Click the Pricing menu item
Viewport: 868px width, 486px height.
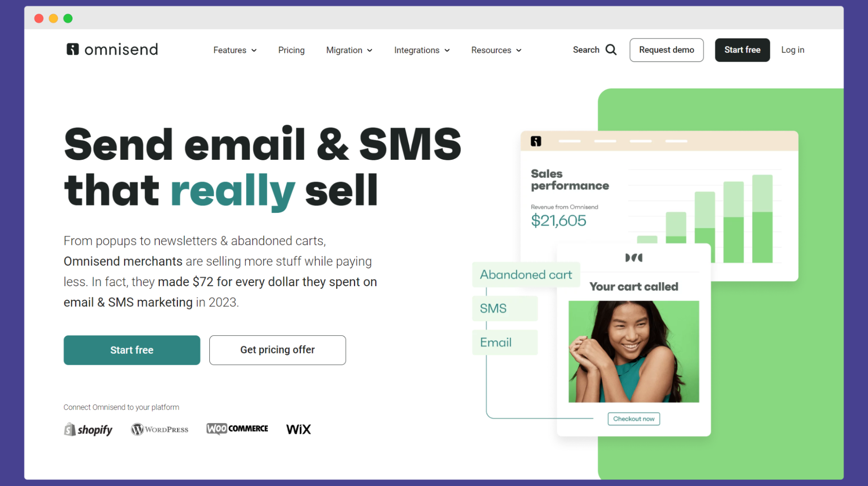click(x=291, y=50)
